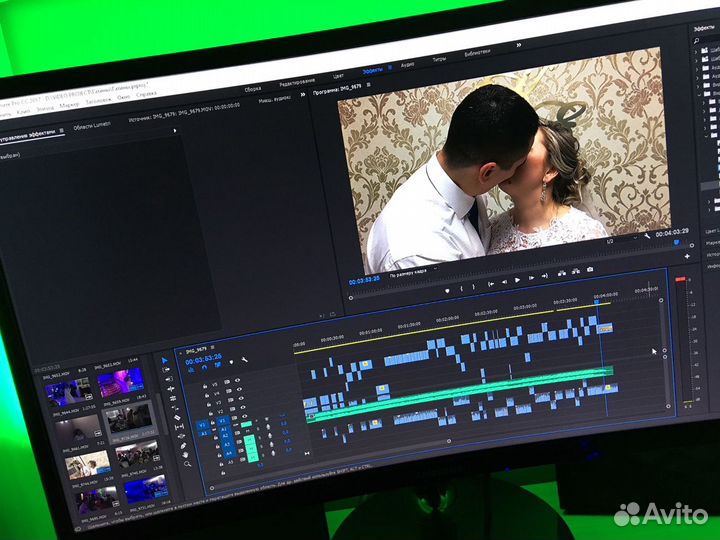Screen dimensions: 720x540
Task: Expand hidden workspaces chevron after Библиотеки
Action: tap(519, 45)
